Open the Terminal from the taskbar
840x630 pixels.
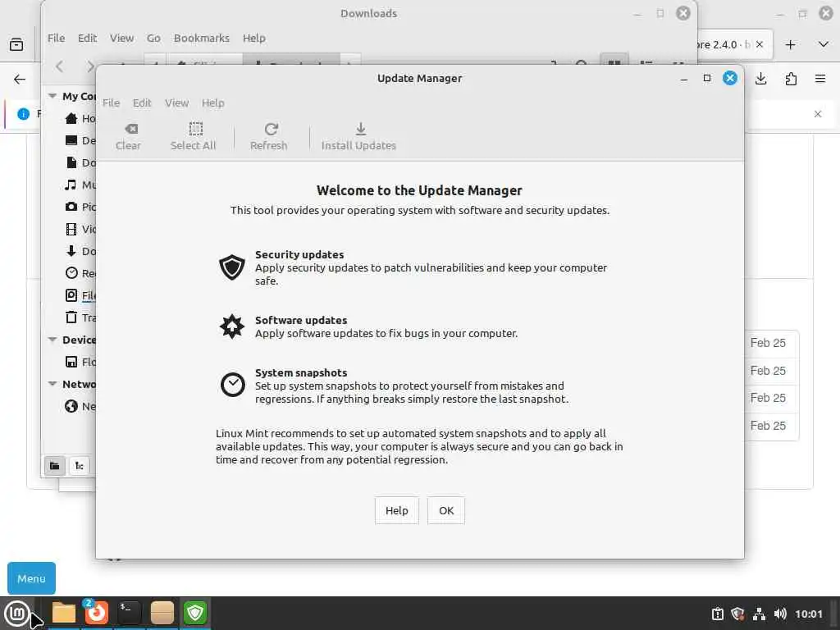pos(129,613)
